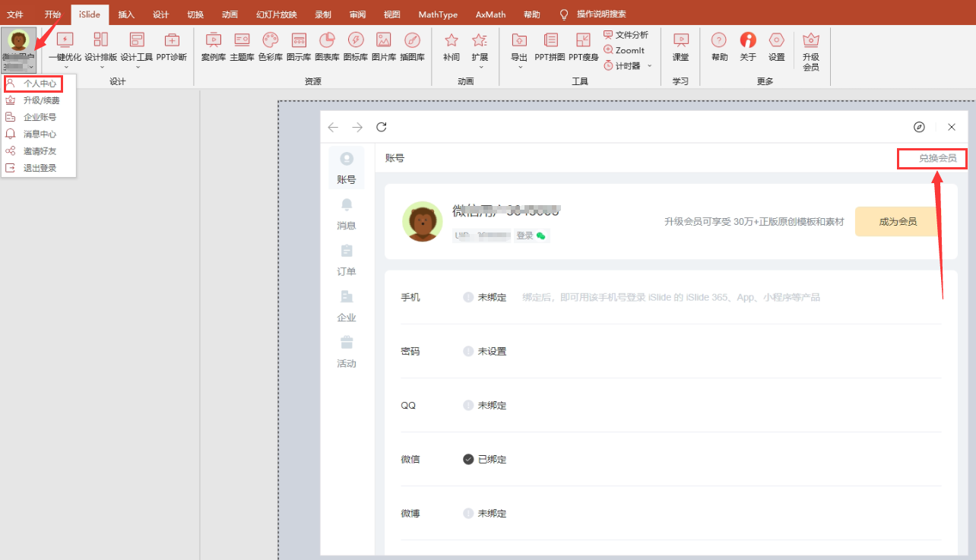
Task: Click the 补间 tween animation icon
Action: click(x=452, y=46)
